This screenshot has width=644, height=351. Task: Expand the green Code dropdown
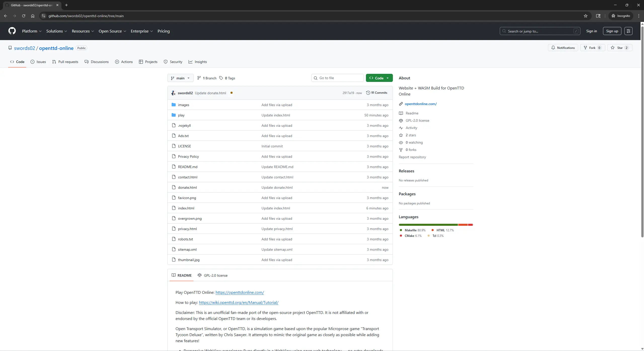379,78
